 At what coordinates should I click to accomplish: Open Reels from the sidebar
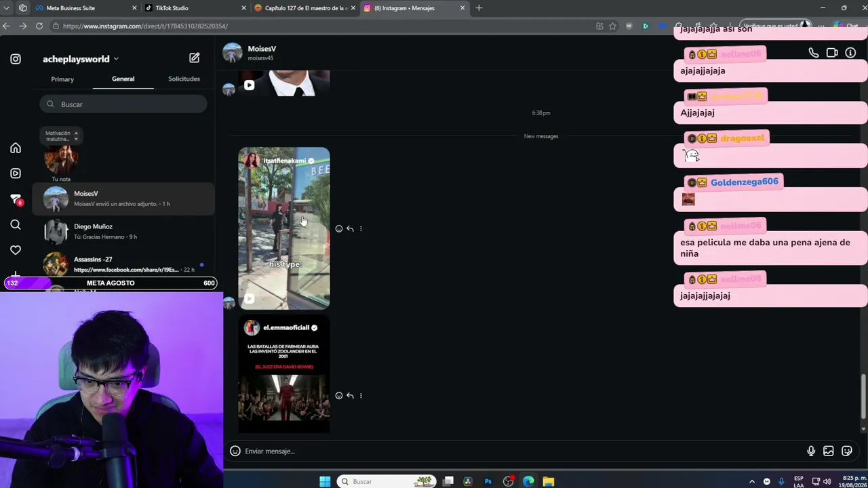[16, 174]
